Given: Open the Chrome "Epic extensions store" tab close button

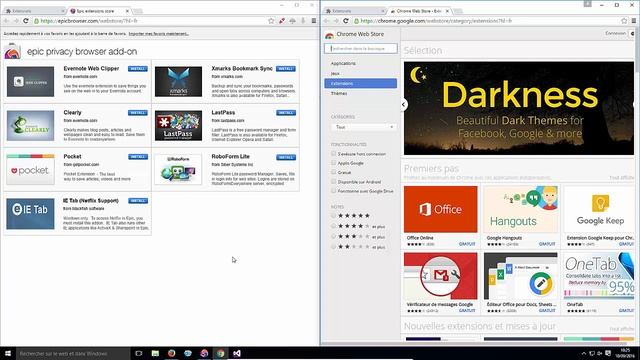Looking at the screenshot, I should pyautogui.click(x=127, y=11).
